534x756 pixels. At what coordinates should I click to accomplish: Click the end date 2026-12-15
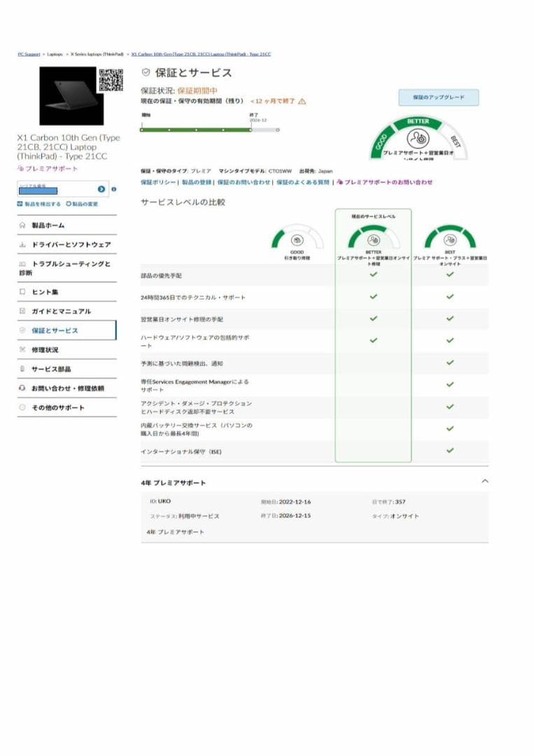(x=295, y=515)
